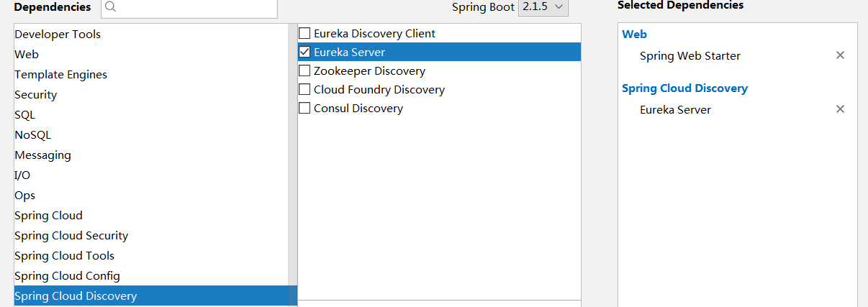
Task: Click the Cloud Foundry Discovery label
Action: pyautogui.click(x=379, y=89)
